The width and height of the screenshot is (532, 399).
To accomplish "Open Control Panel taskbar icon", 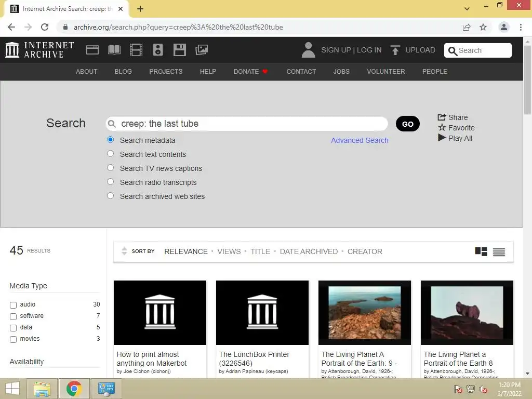I will coord(106,389).
